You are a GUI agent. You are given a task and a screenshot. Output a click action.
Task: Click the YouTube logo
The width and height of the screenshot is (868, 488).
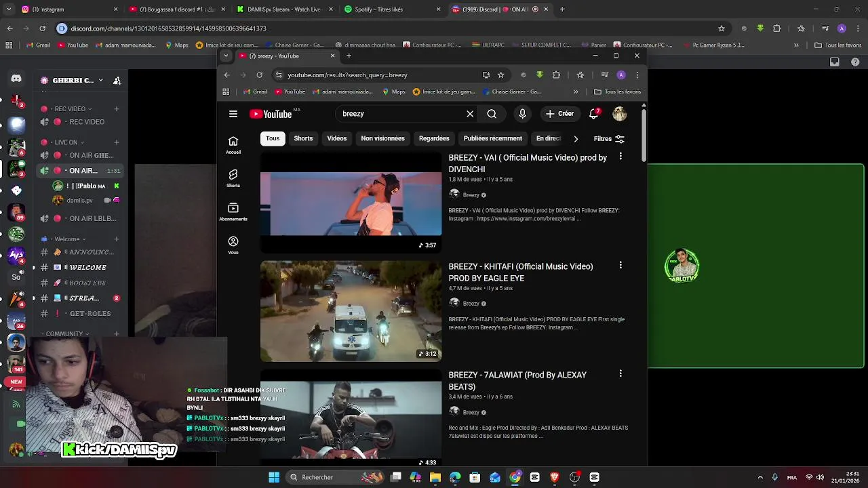271,114
